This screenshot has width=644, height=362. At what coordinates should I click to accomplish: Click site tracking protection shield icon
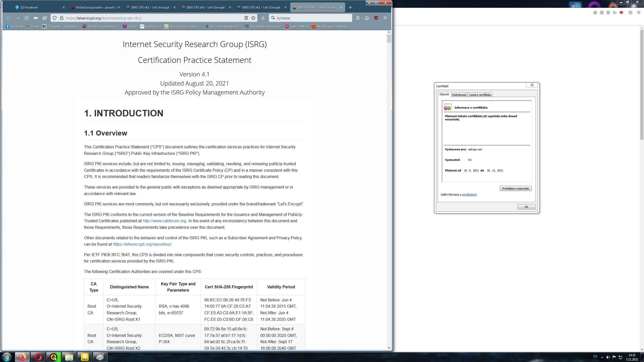coord(55,18)
